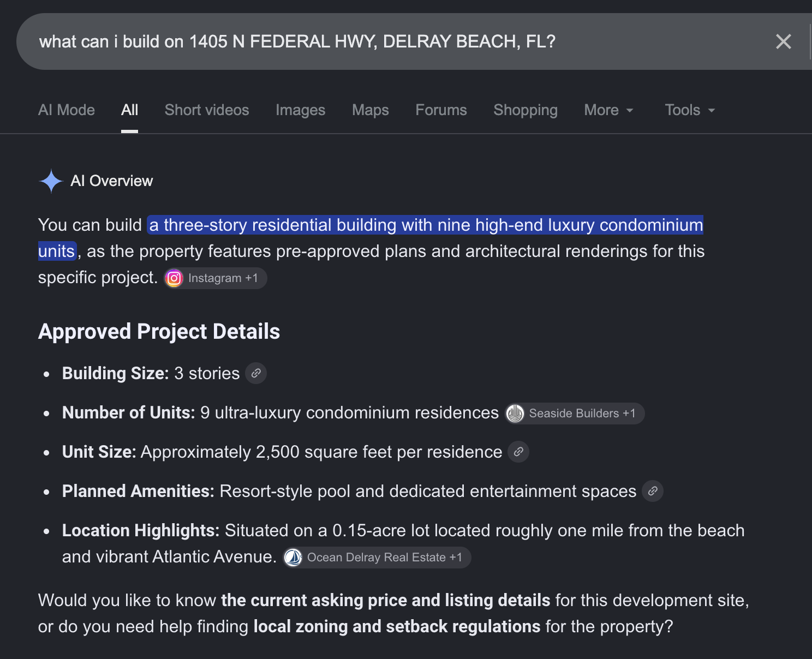Clear the search query with the X icon

click(783, 41)
